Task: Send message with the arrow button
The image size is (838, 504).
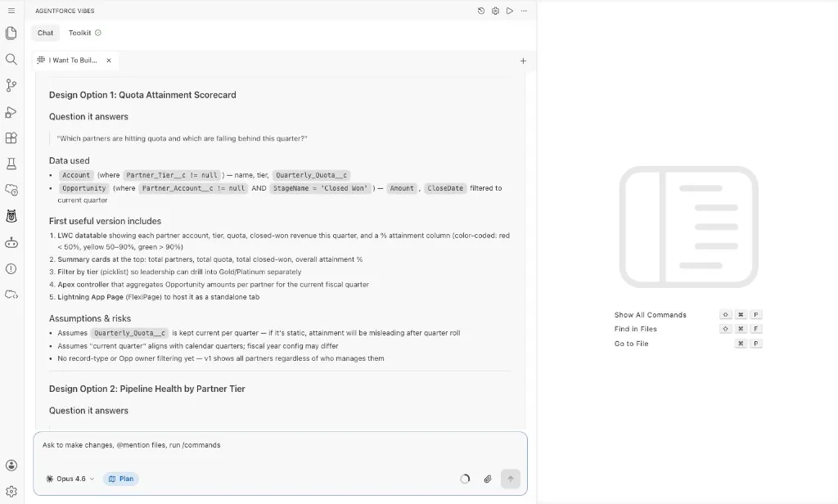Action: coord(511,479)
